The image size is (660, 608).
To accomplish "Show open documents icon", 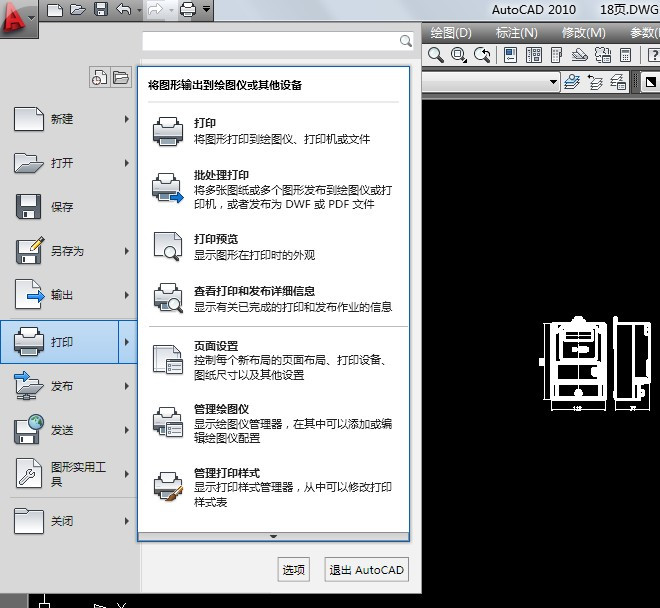I will click(x=121, y=77).
